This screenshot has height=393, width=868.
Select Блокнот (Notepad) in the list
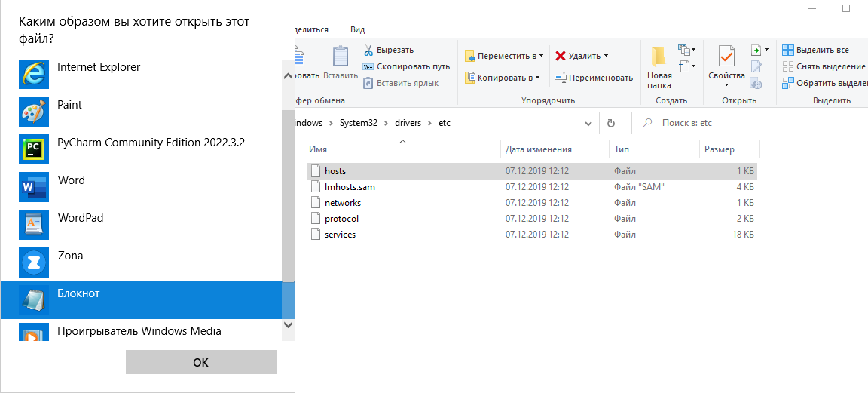click(x=141, y=299)
